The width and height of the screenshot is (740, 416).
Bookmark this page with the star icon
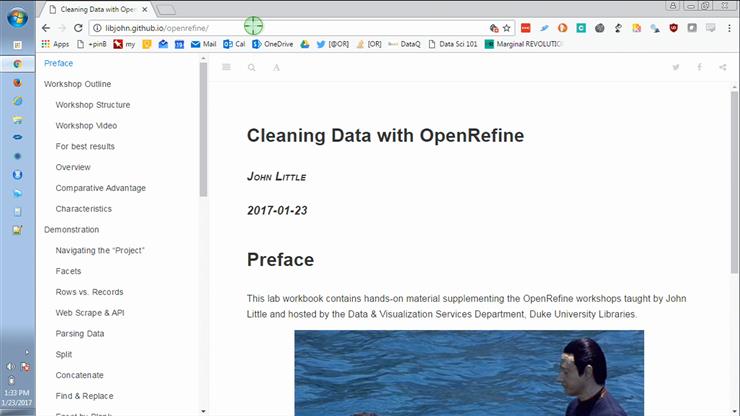pyautogui.click(x=506, y=28)
